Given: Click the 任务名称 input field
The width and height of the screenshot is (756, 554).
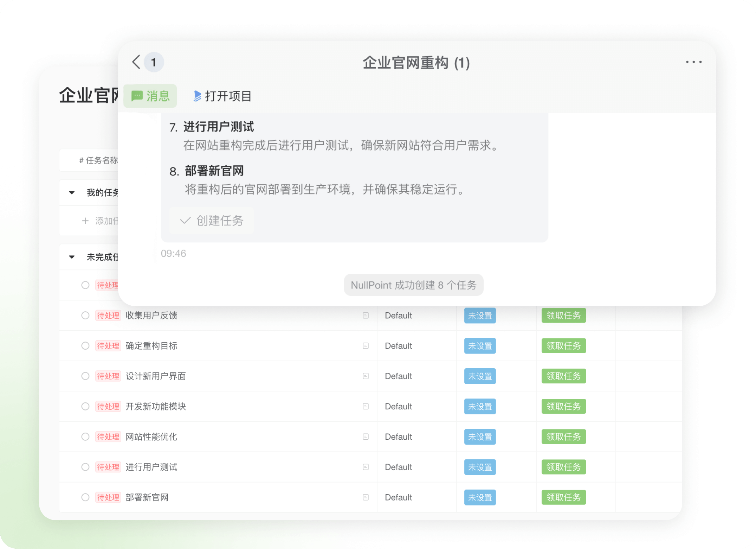Looking at the screenshot, I should (102, 160).
